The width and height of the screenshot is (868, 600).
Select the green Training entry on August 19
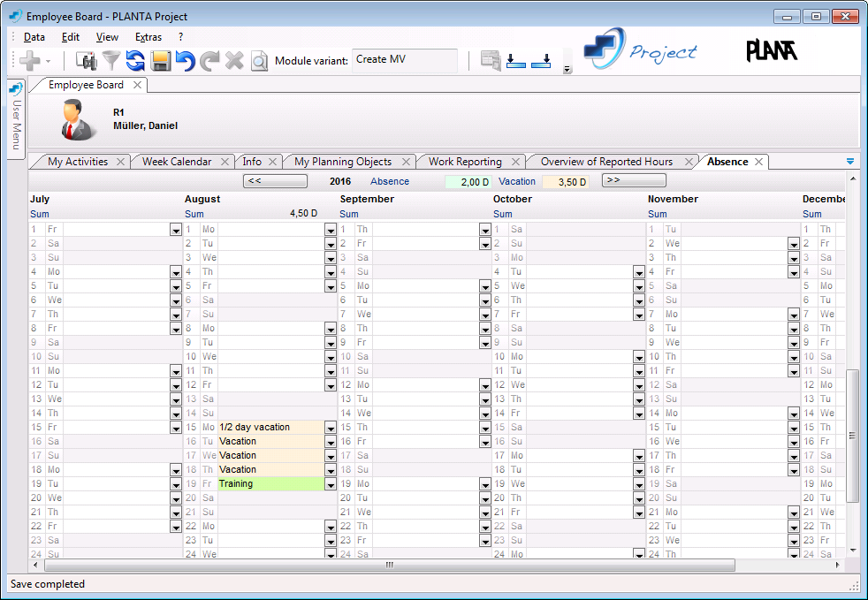tap(270, 483)
